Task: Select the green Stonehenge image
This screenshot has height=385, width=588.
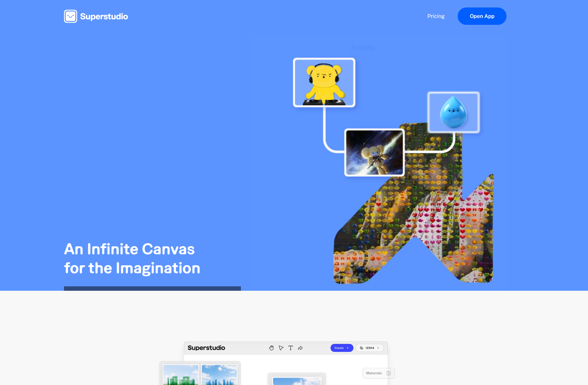Action: point(181,375)
